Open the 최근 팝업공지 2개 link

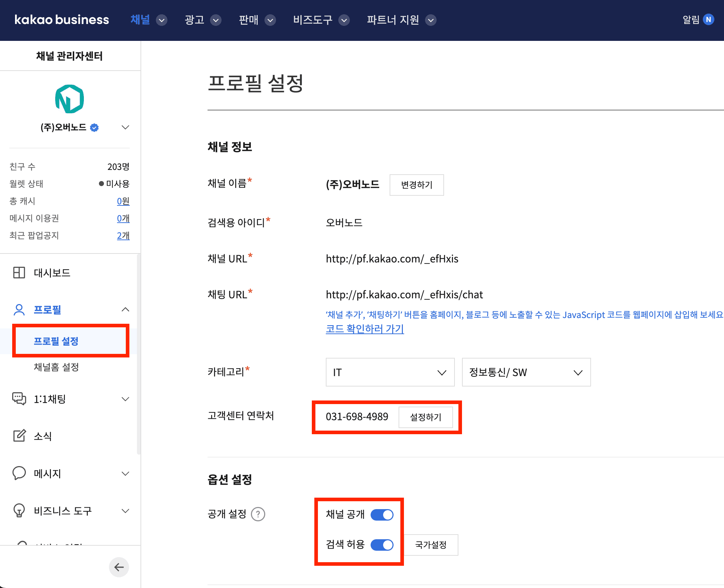click(x=123, y=236)
